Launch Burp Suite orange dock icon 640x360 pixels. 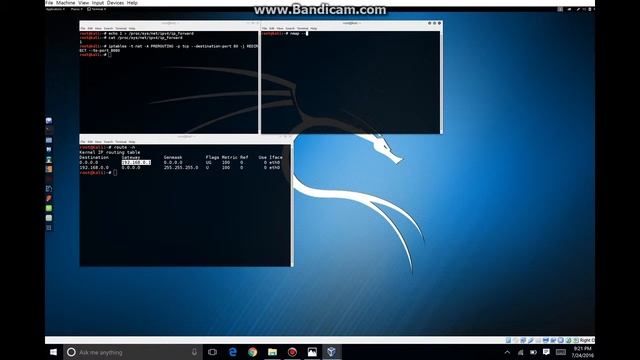(49, 169)
